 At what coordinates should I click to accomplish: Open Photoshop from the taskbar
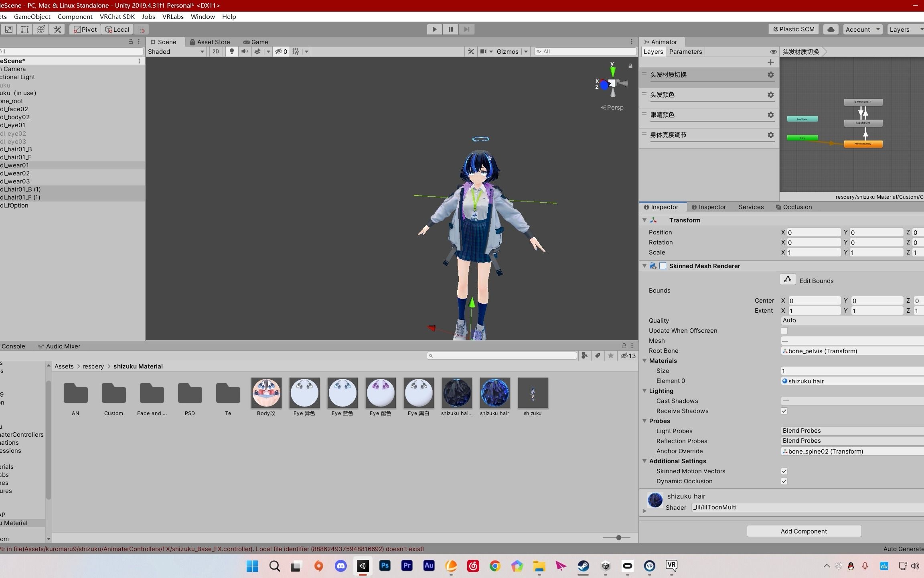(x=384, y=566)
